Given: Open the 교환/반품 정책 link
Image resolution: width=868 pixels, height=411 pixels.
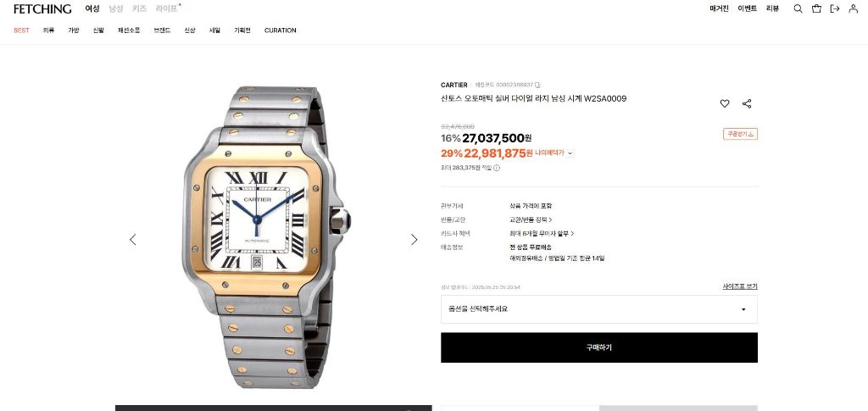Looking at the screenshot, I should pyautogui.click(x=531, y=219).
